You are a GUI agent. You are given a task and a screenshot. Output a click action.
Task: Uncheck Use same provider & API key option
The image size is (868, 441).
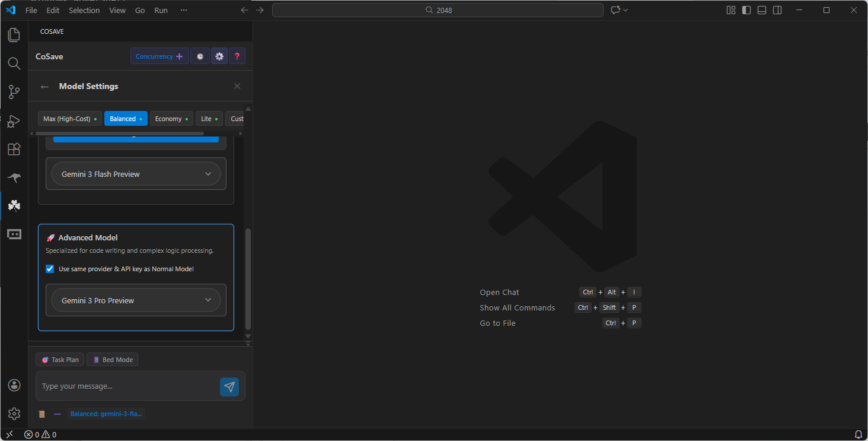(x=50, y=268)
